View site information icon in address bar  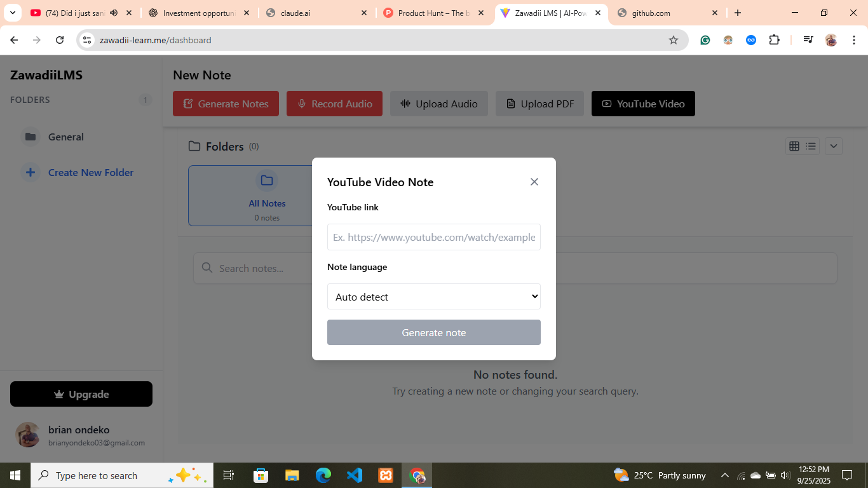click(88, 40)
